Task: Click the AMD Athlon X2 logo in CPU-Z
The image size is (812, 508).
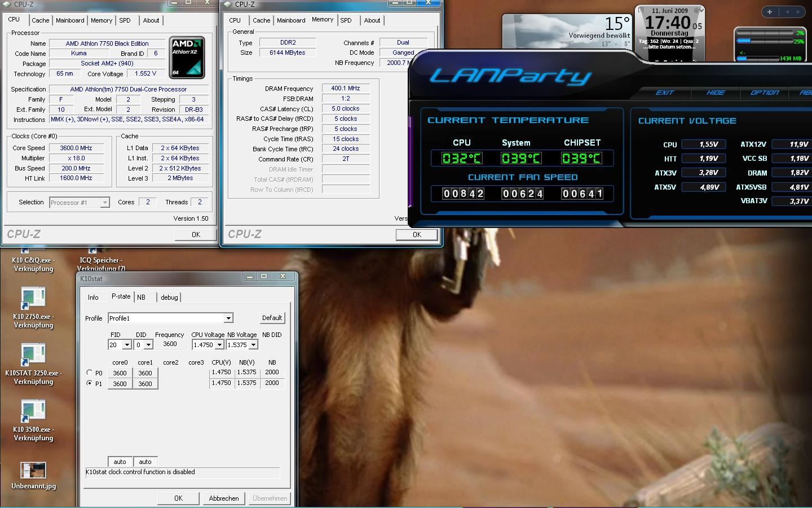Action: point(187,58)
